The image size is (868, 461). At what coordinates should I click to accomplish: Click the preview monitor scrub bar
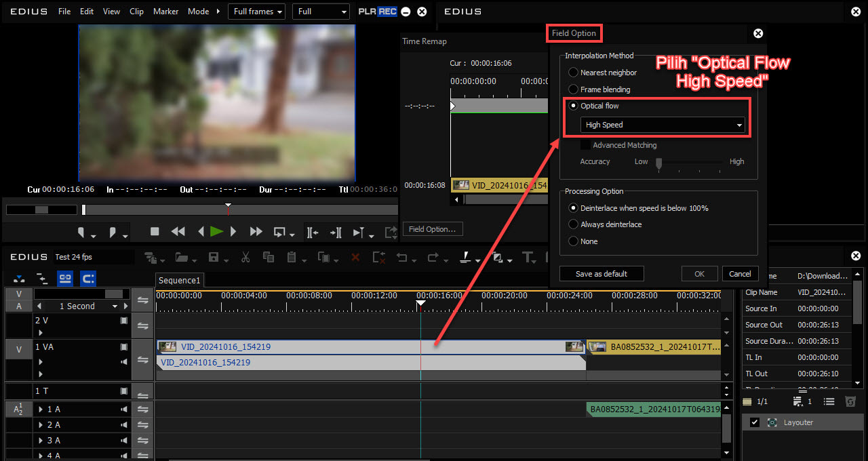pos(240,210)
